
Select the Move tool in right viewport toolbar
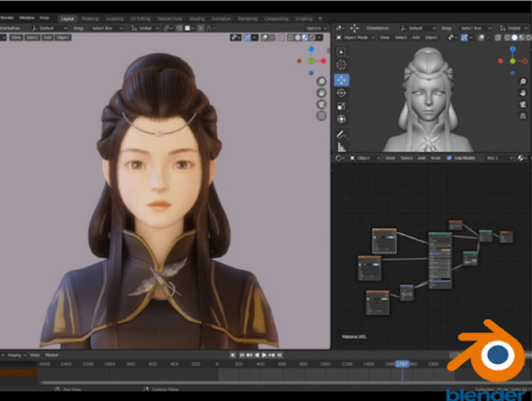pos(341,80)
